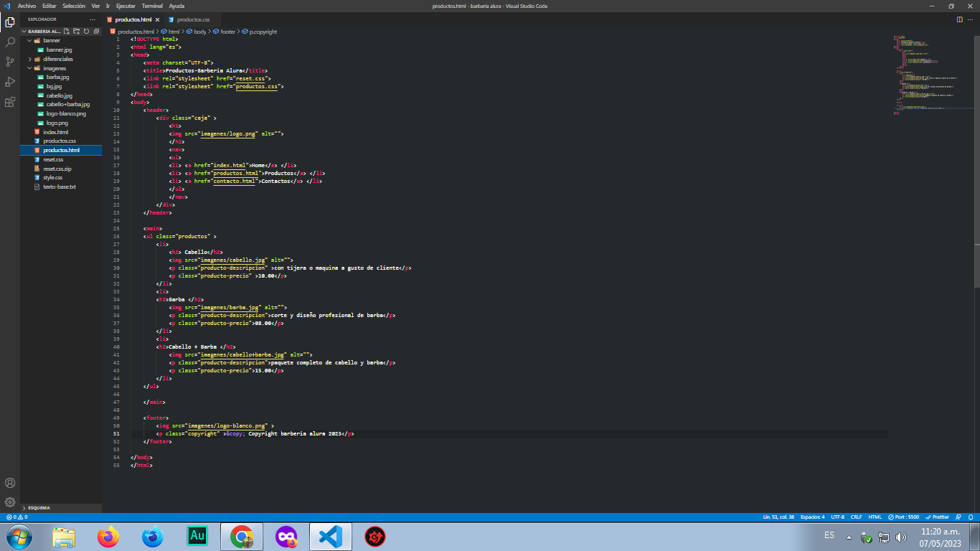Collapse the BARBERIA ALURA root section
Viewport: 980px width, 551px height.
pos(44,32)
